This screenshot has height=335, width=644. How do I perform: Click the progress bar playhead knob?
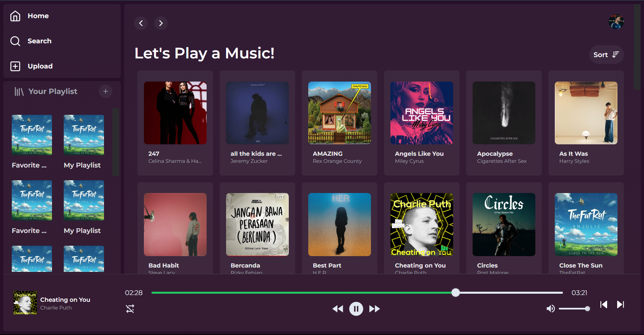[455, 292]
